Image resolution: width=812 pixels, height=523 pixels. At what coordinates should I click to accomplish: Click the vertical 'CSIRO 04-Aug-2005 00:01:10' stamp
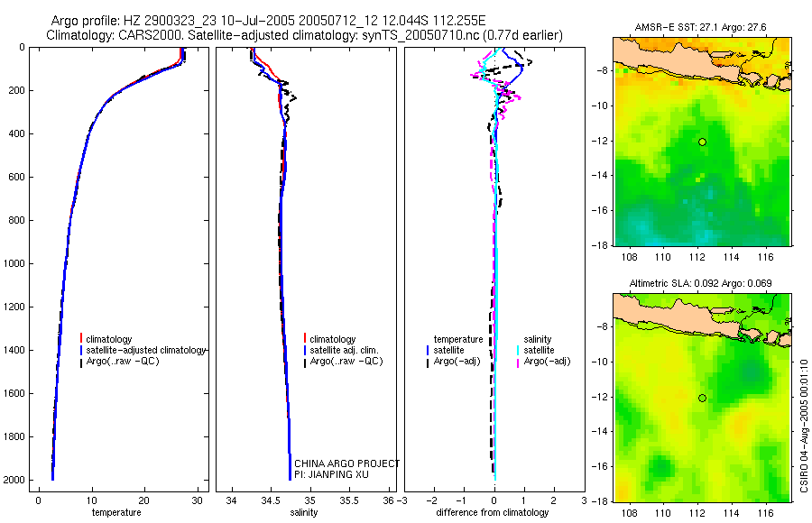tap(804, 426)
